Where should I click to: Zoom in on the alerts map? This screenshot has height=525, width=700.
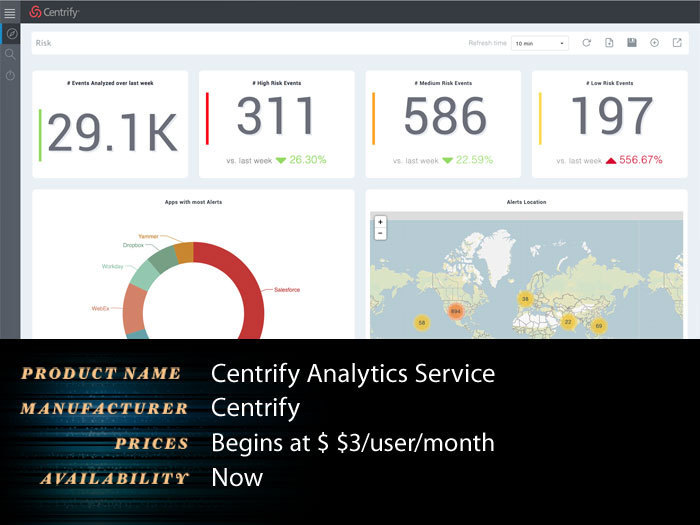tap(380, 222)
